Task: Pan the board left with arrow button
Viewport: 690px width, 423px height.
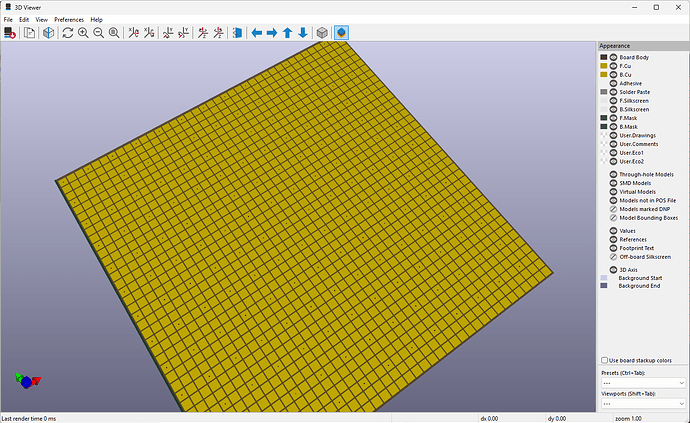Action: point(257,32)
